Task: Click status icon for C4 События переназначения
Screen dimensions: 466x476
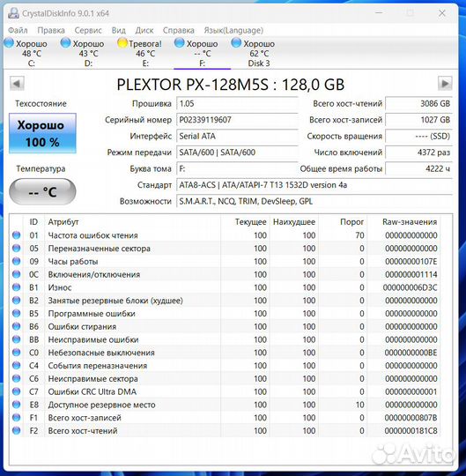Action: coord(17,366)
